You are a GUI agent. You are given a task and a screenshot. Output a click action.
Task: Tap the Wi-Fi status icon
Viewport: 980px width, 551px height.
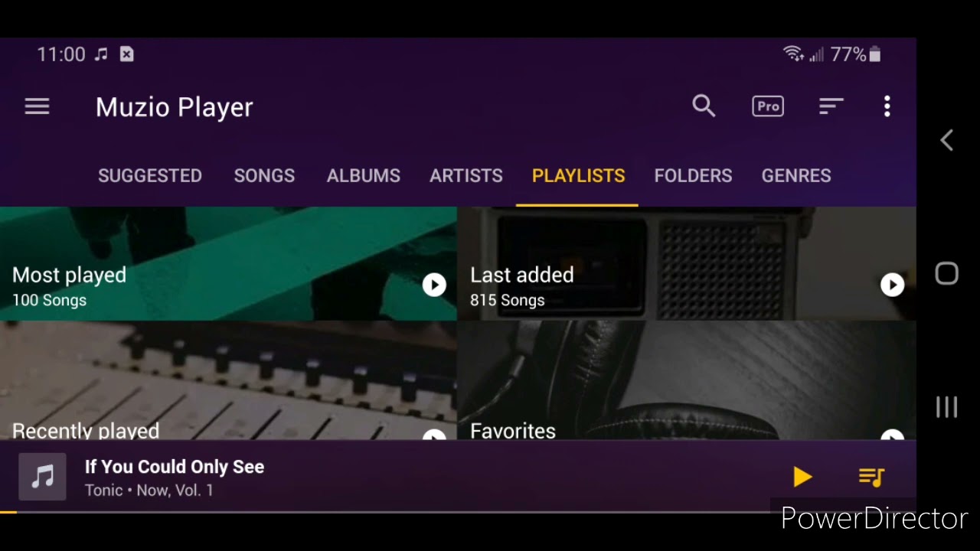[793, 54]
